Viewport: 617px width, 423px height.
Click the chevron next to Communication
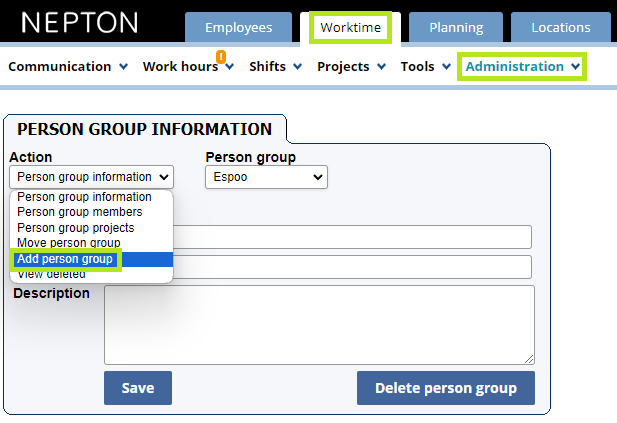pos(124,66)
